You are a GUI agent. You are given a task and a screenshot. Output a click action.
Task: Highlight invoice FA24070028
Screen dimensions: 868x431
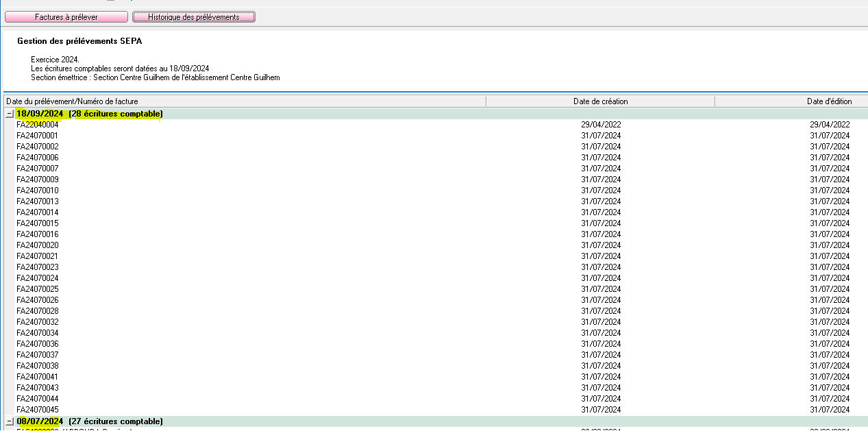(x=38, y=311)
